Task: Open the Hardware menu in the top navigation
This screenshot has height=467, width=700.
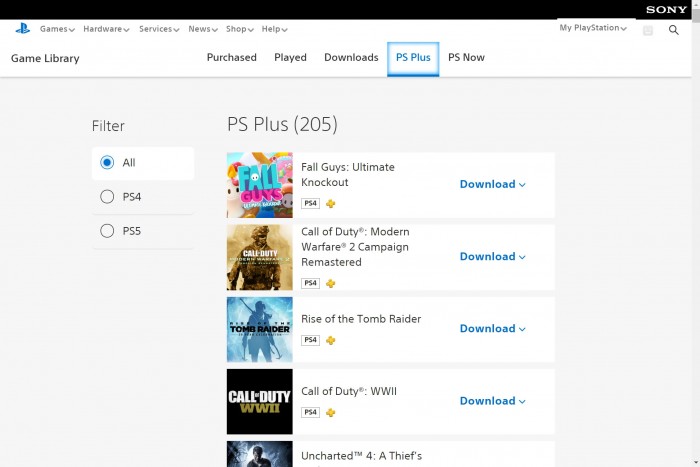Action: tap(106, 29)
